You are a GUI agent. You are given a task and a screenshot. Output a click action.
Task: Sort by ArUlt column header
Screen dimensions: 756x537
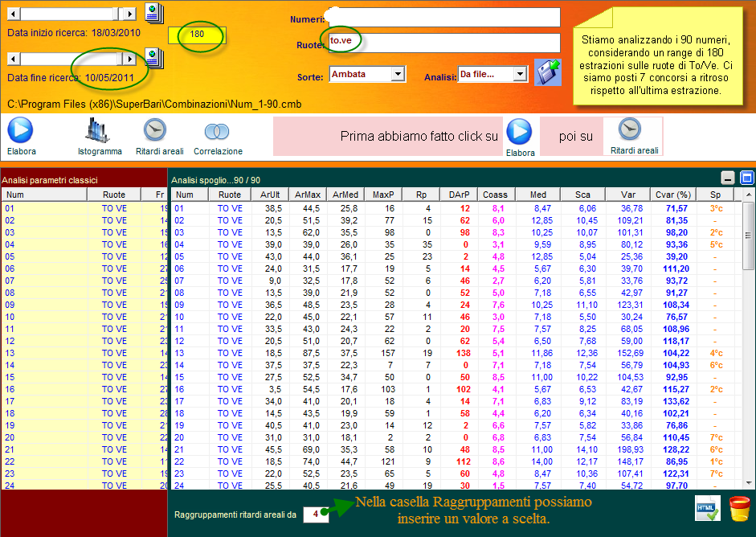269,195
